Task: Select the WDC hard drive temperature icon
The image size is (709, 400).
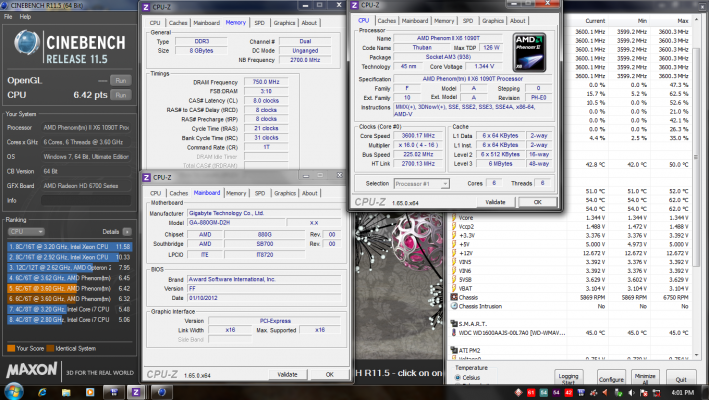Action: click(x=454, y=333)
